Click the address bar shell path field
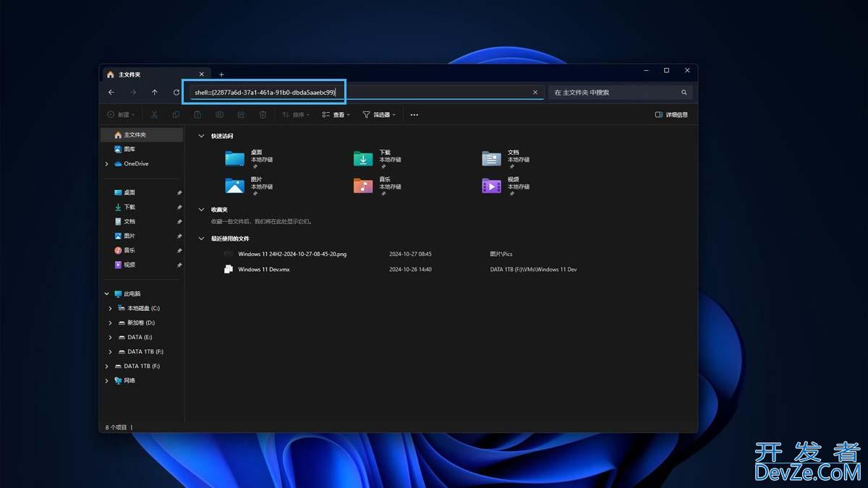The height and width of the screenshot is (488, 868). (x=367, y=93)
